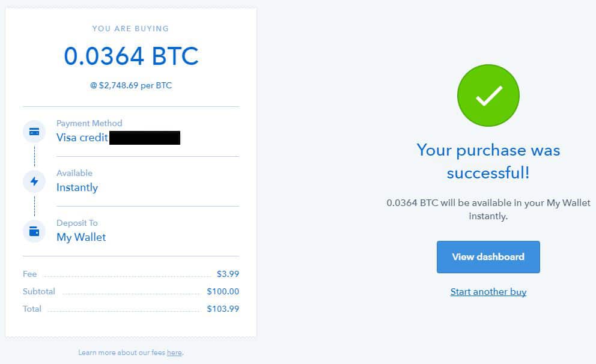Click the "YOU ARE BUYING" header label

[x=130, y=28]
